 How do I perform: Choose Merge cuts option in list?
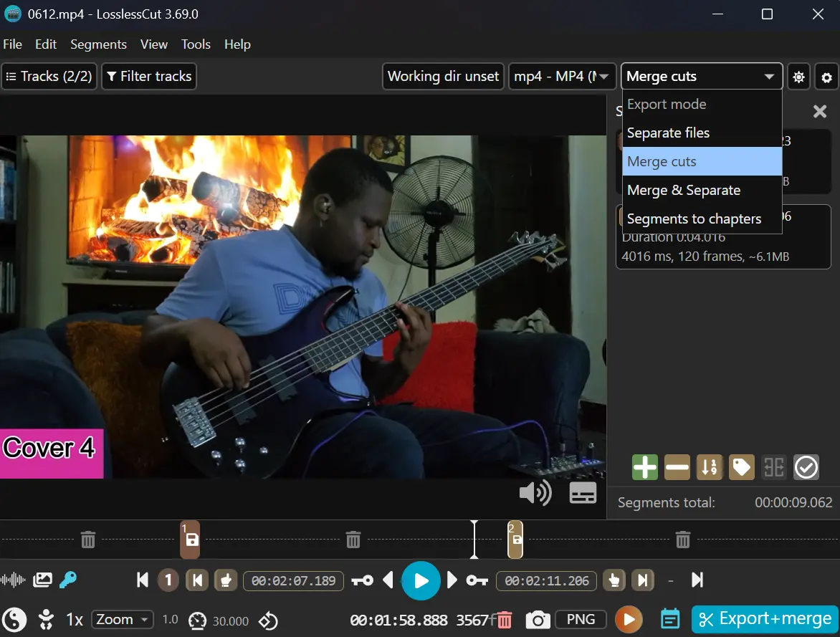pyautogui.click(x=702, y=161)
